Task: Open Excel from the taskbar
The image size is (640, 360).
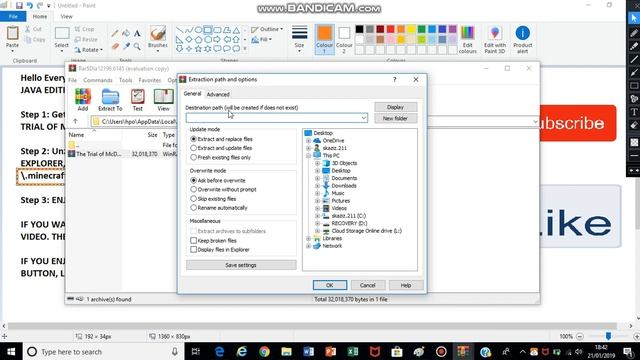Action: (x=353, y=351)
